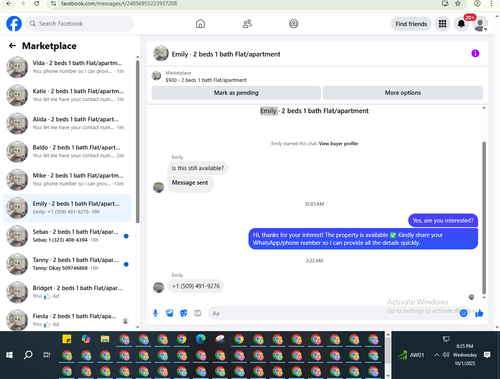
Task: Click the $900 listing title under Marketplace
Action: 206,80
